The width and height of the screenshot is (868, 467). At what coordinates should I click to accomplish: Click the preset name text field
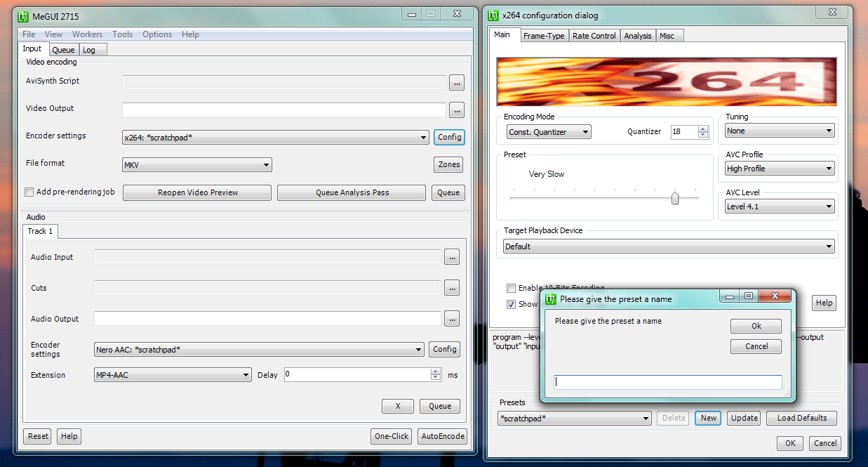point(668,382)
